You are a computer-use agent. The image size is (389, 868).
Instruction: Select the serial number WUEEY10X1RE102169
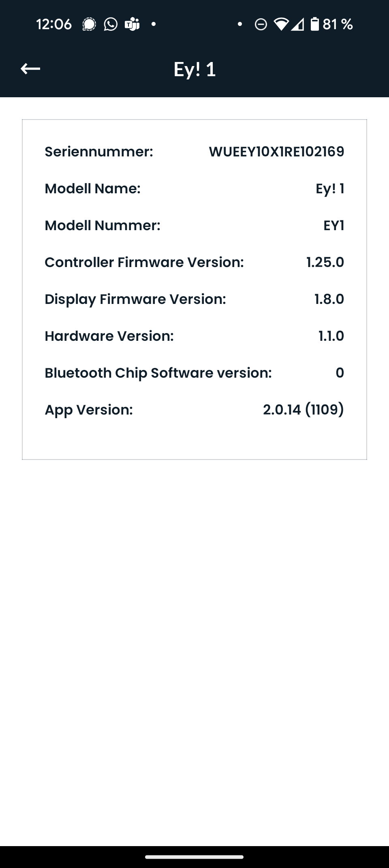click(276, 152)
